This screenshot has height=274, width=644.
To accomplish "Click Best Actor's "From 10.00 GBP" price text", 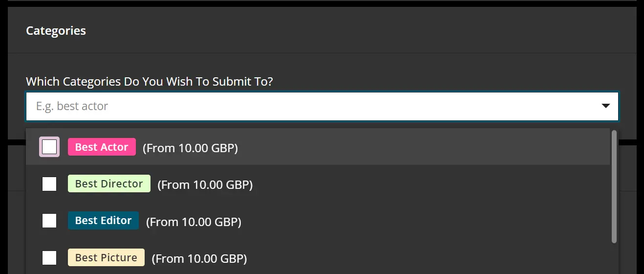I will pos(190,148).
